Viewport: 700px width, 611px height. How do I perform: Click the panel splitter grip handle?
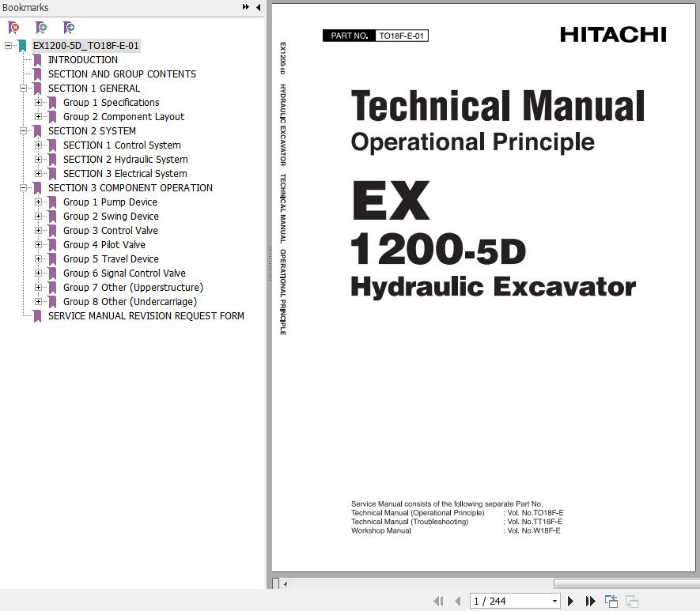tap(269, 263)
